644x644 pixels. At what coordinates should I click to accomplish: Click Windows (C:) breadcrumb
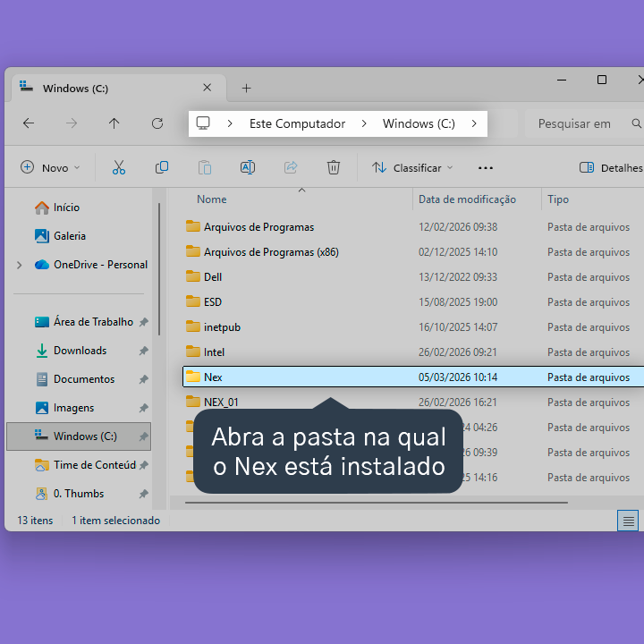[x=419, y=123]
